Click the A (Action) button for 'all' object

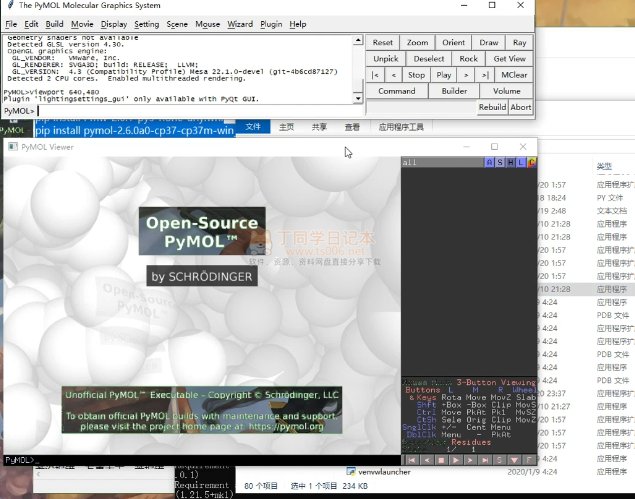tap(489, 162)
